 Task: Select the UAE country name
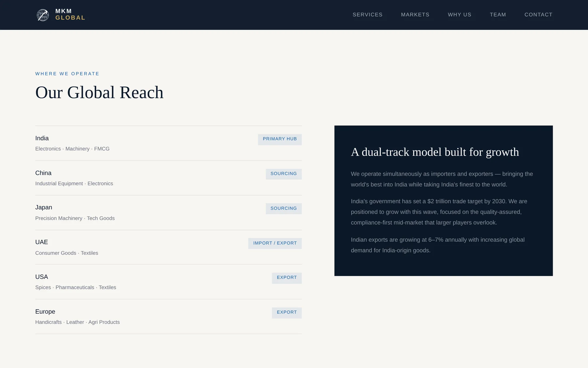click(x=41, y=242)
